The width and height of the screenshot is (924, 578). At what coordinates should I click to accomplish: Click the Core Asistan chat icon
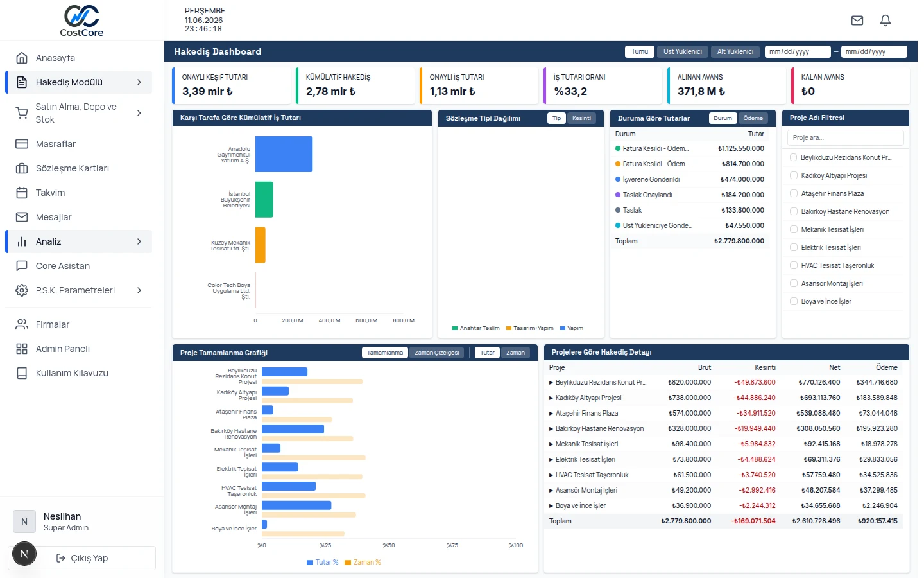point(22,266)
